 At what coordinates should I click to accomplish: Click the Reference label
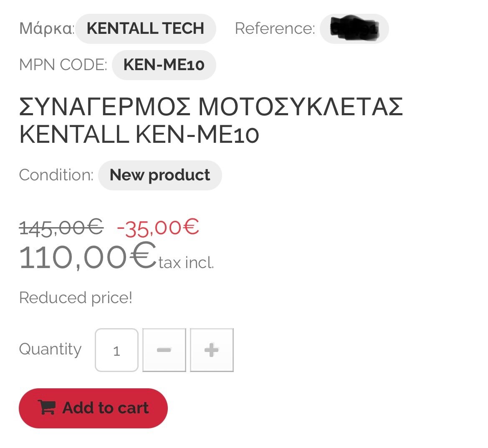click(275, 29)
